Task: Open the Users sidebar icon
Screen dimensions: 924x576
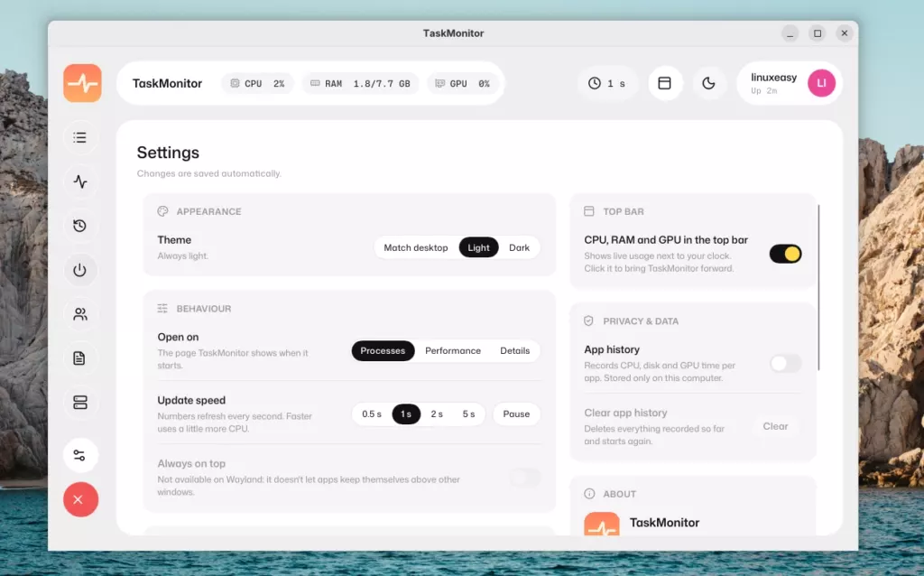Action: tap(80, 314)
